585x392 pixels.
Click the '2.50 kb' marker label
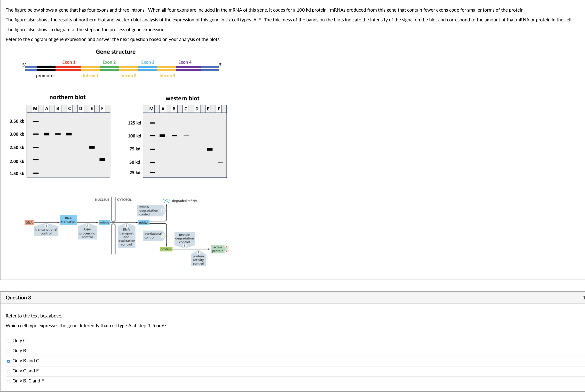pos(17,148)
